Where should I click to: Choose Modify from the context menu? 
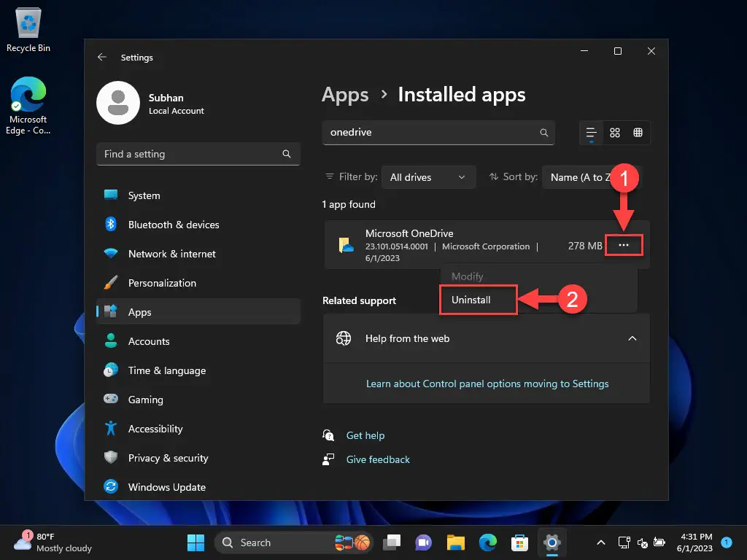point(468,276)
